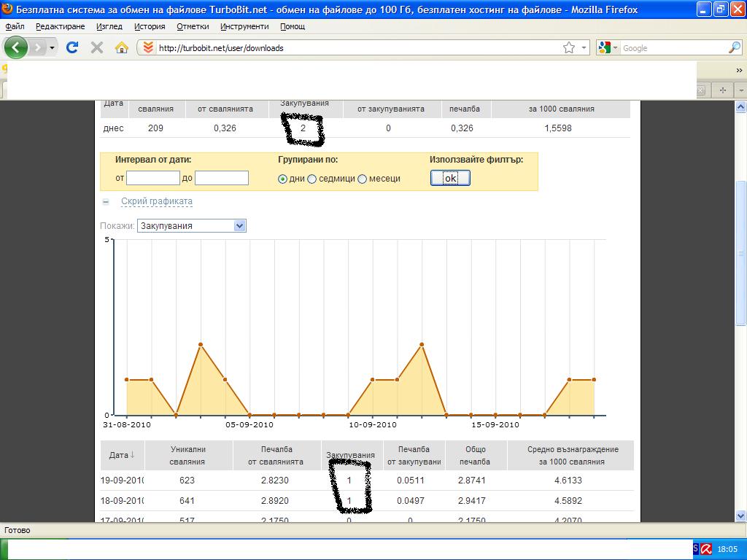Click the '2.8741' total earnings cell
The width and height of the screenshot is (747, 560).
pyautogui.click(x=472, y=480)
